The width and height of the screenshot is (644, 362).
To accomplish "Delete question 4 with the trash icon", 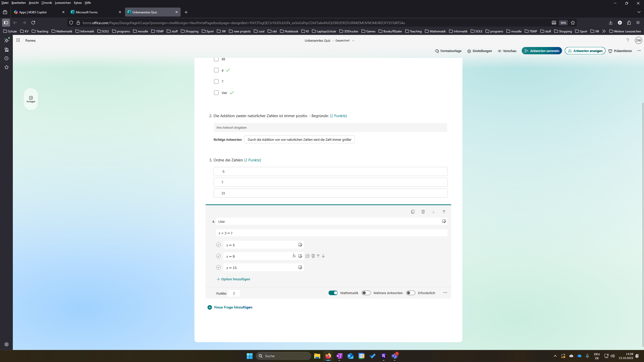I will tap(423, 212).
